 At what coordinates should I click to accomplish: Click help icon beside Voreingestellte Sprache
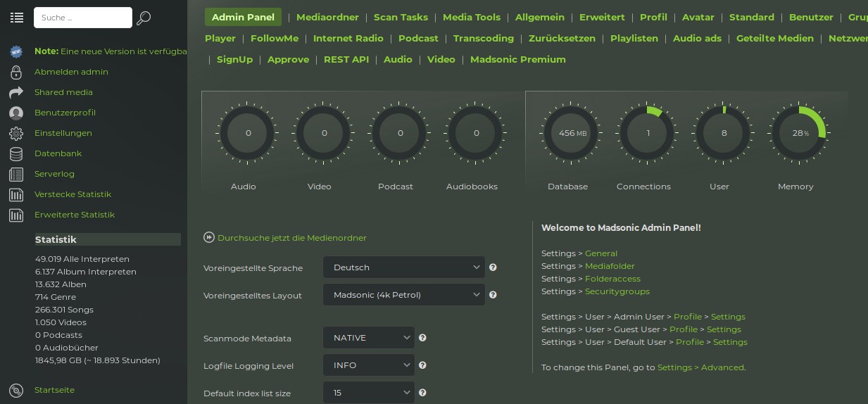coord(493,267)
